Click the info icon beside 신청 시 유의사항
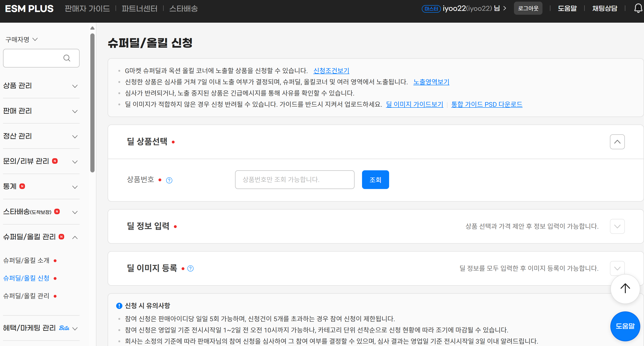Screen dimensions: 644x346 pyautogui.click(x=119, y=306)
